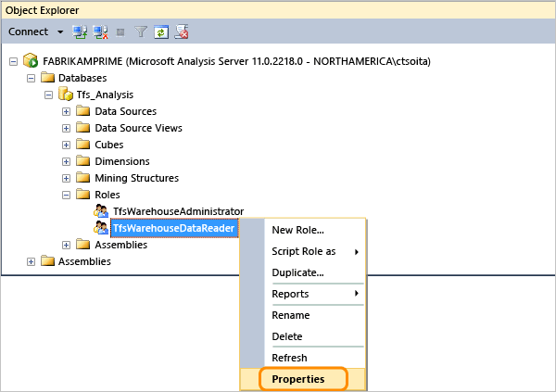
Task: Select New Role... in context menu
Action: 297,230
